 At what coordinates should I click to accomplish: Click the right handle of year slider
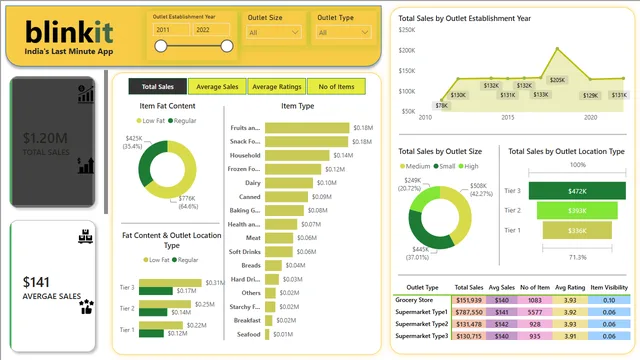[227, 46]
